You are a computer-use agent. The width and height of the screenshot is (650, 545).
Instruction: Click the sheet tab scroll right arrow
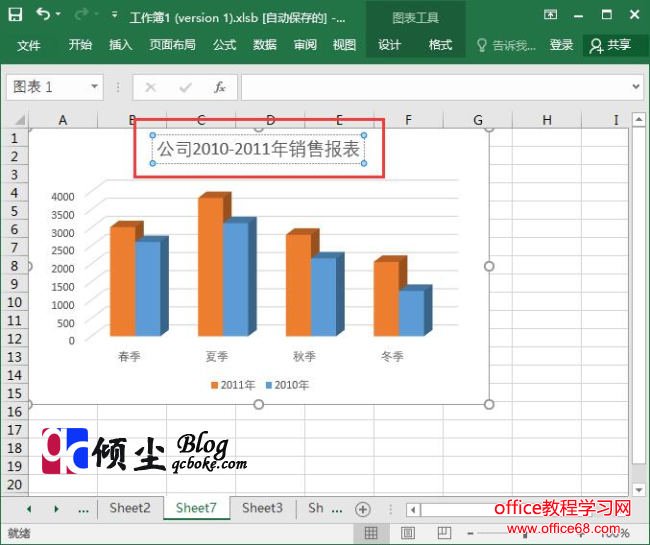pos(56,509)
